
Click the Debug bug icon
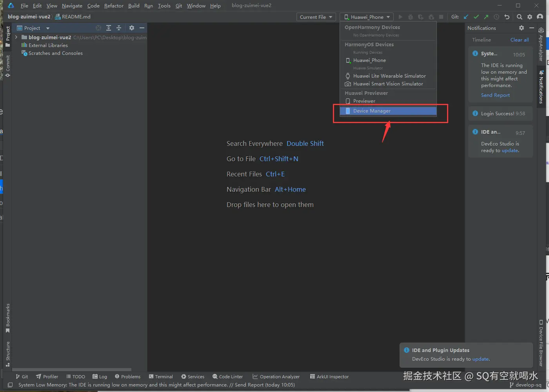point(411,17)
